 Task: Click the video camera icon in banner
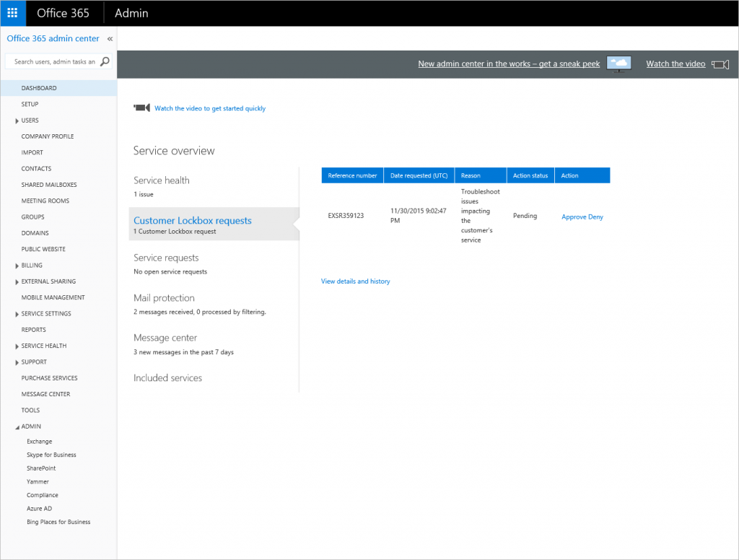click(720, 64)
